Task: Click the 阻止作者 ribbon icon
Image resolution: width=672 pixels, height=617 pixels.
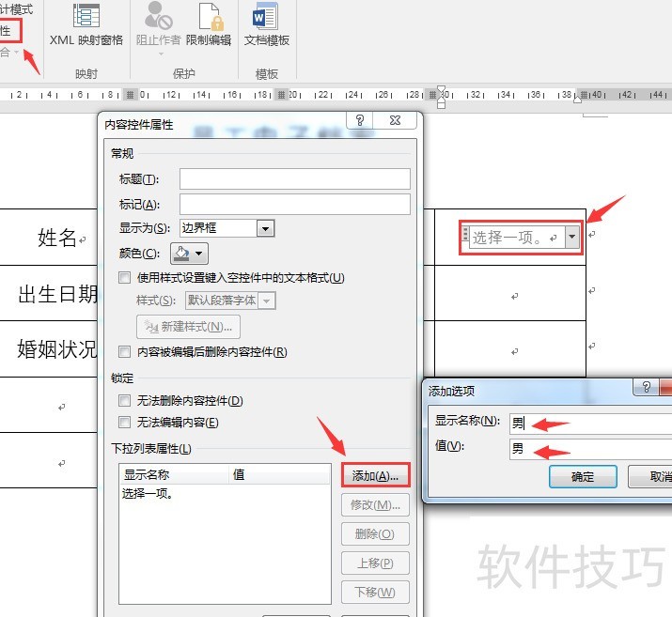Action: (159, 24)
